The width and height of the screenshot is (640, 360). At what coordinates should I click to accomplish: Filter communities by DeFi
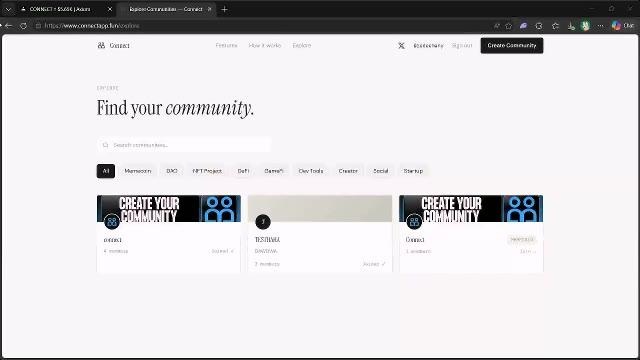243,171
